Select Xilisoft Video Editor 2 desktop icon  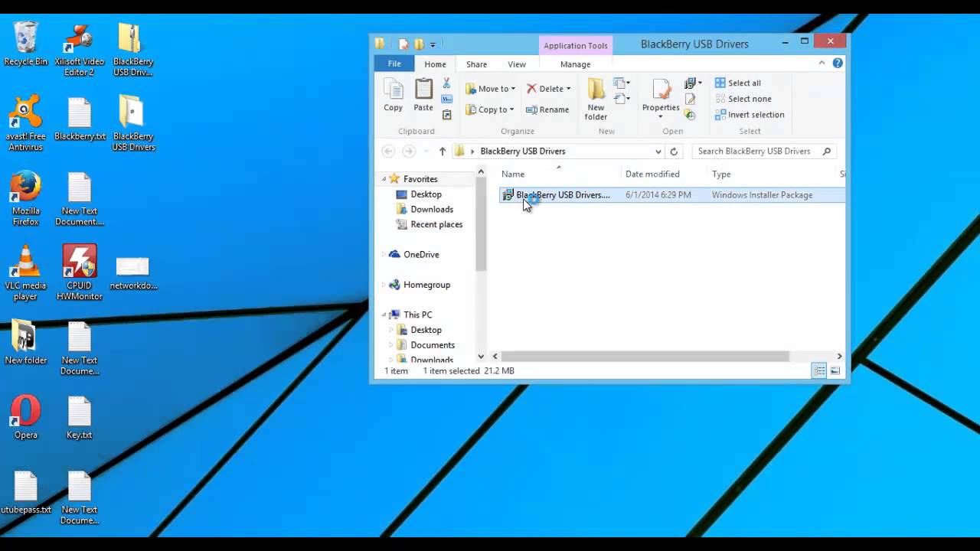tap(79, 49)
